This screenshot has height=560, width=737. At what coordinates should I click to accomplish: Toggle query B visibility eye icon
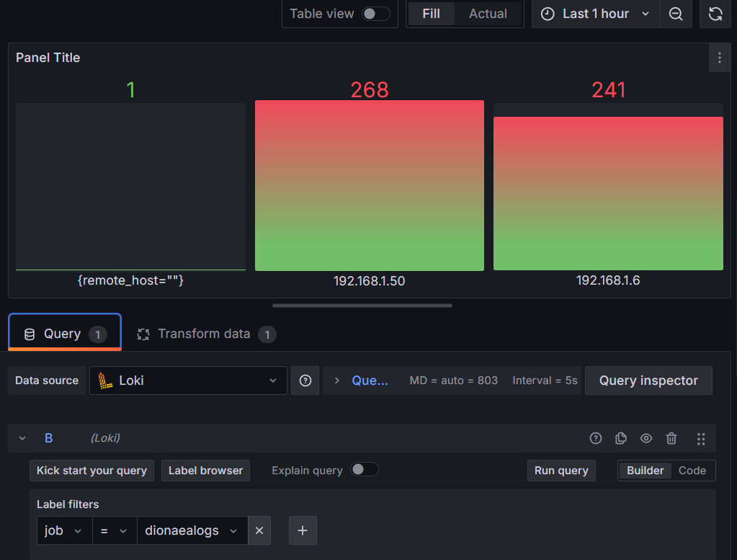tap(646, 438)
